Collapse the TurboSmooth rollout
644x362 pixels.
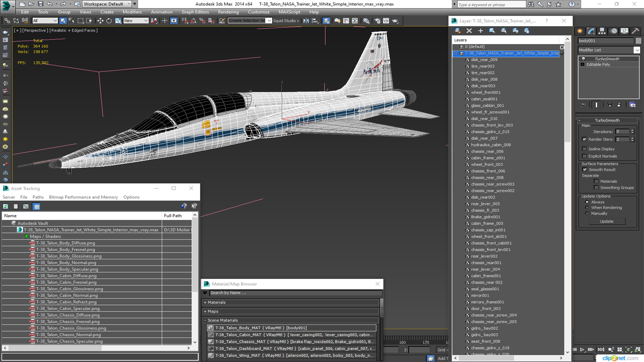pyautogui.click(x=580, y=120)
